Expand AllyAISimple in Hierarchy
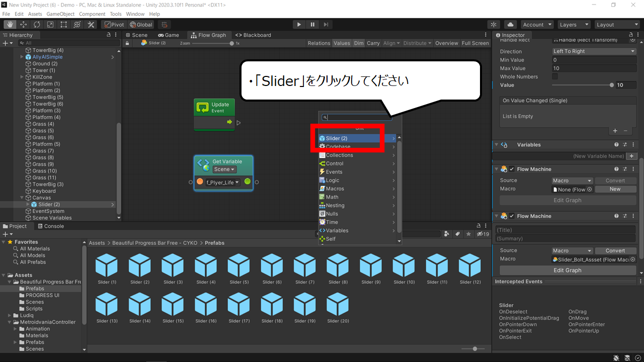This screenshot has width=644, height=362. pos(22,57)
